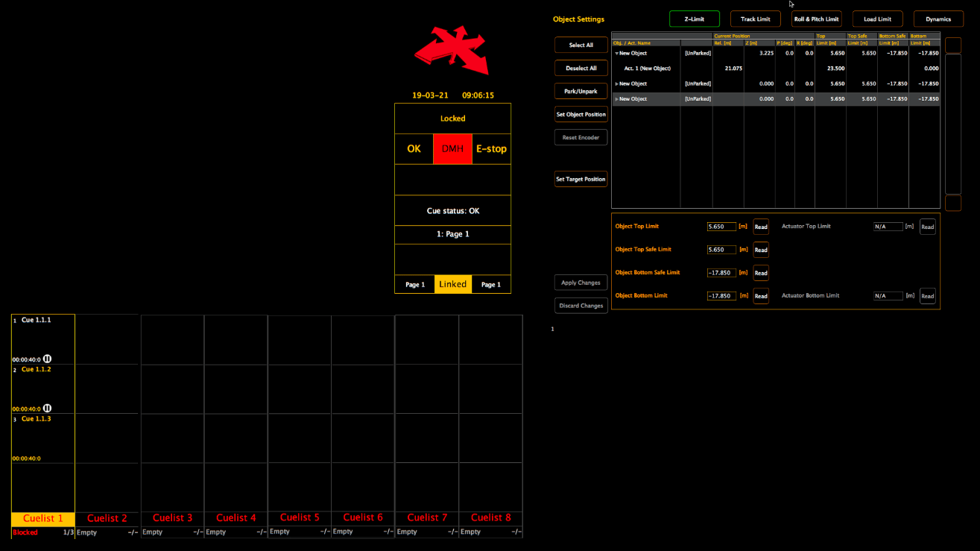This screenshot has height=551, width=980.
Task: Select Cue 1.1.3 in Cuelist 1
Action: point(43,438)
